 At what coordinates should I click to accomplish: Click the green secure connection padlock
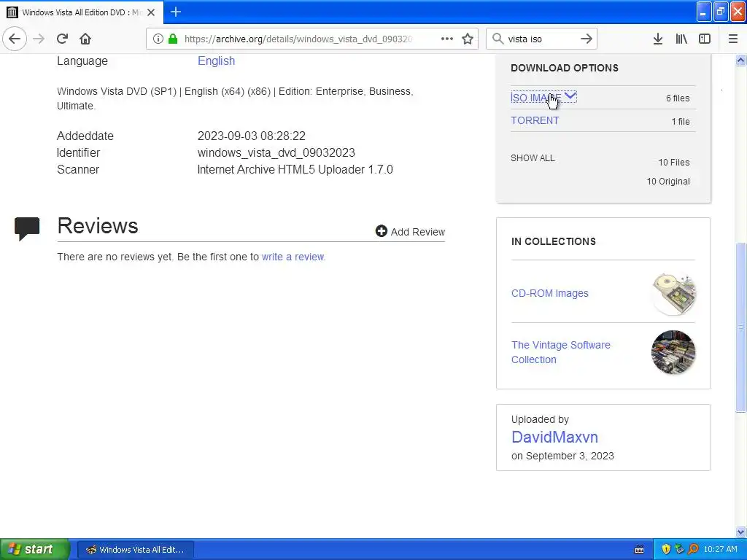[173, 39]
